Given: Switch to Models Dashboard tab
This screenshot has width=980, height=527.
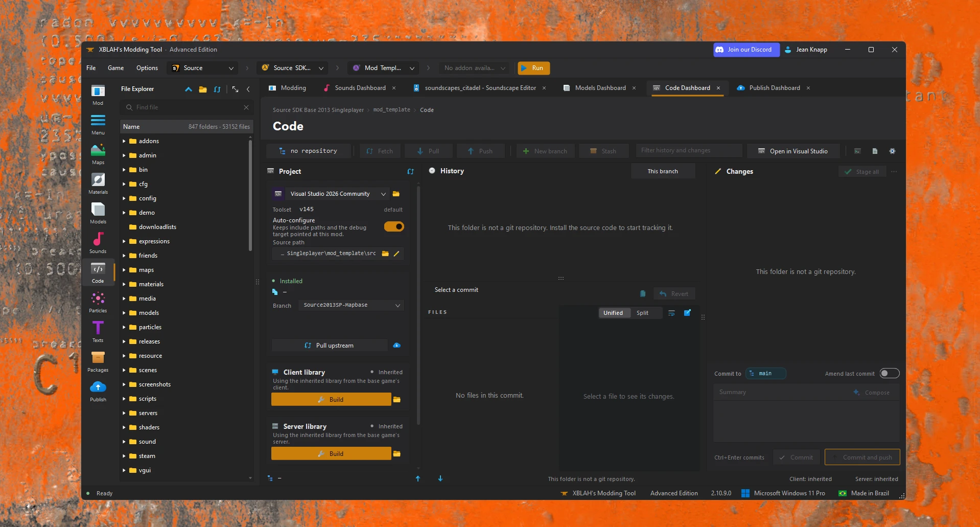Looking at the screenshot, I should point(600,88).
